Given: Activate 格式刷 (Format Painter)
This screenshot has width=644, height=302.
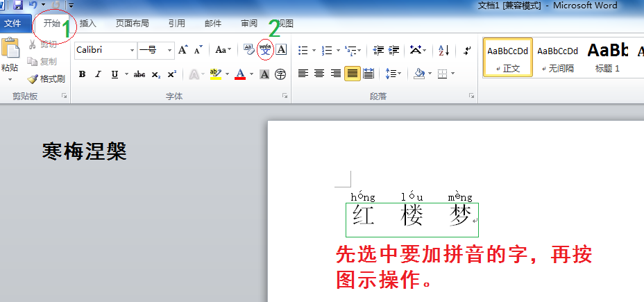Looking at the screenshot, I should (x=46, y=78).
